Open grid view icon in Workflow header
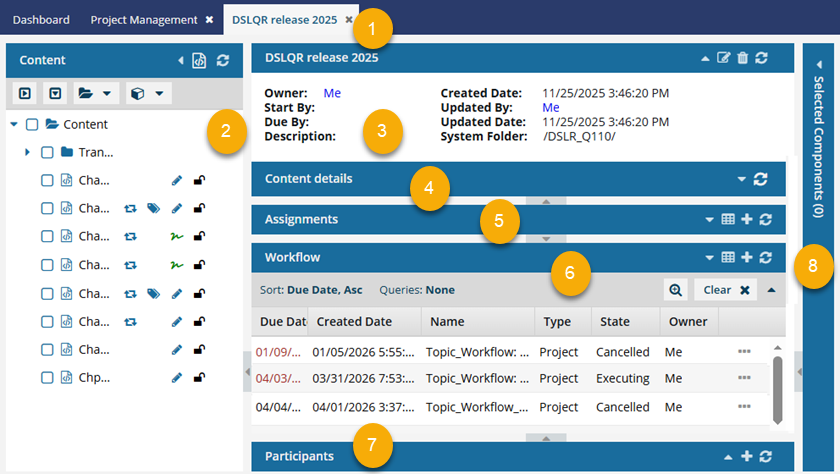 (728, 258)
